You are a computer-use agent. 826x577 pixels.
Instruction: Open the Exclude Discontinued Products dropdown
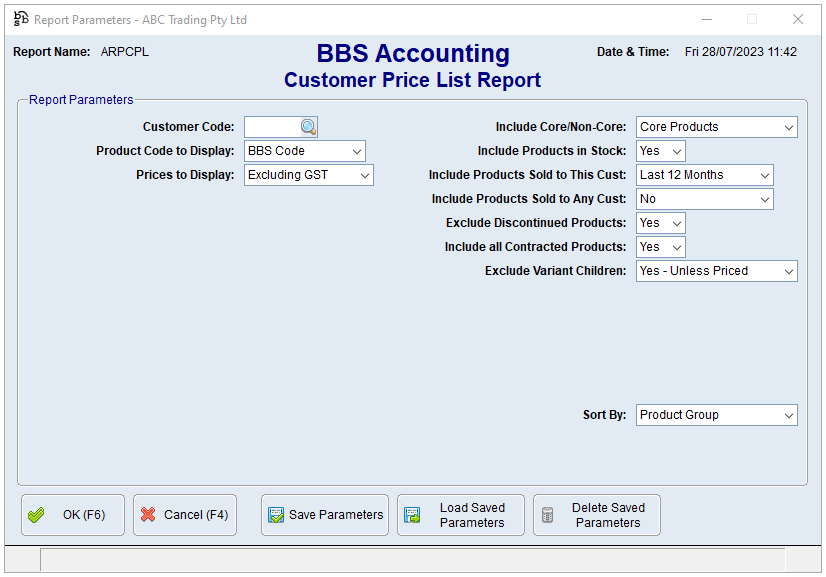pos(675,223)
